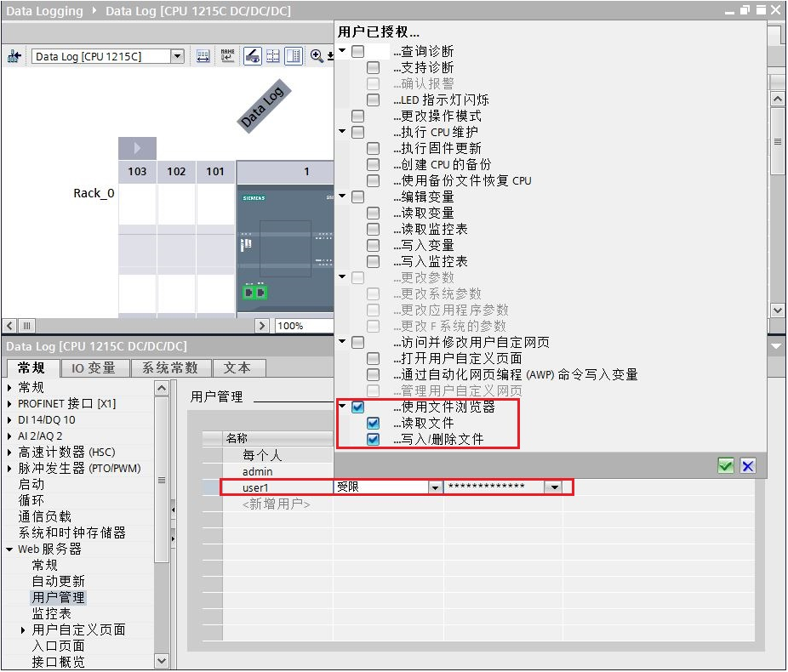
Task: Collapse the 编辑变量 permission group
Action: coord(342,196)
